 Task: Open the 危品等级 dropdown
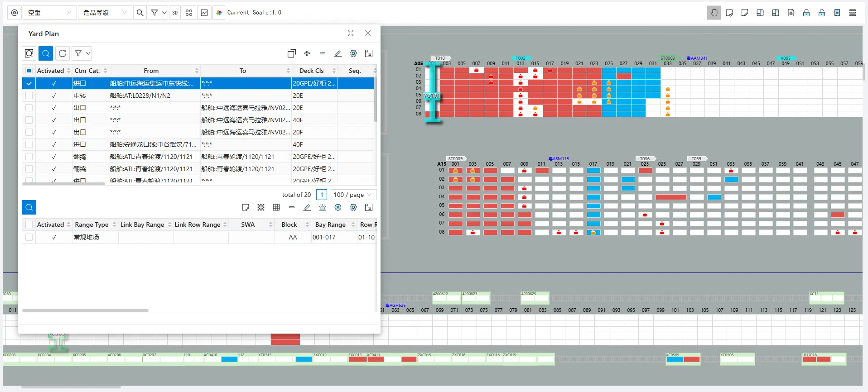coord(105,13)
